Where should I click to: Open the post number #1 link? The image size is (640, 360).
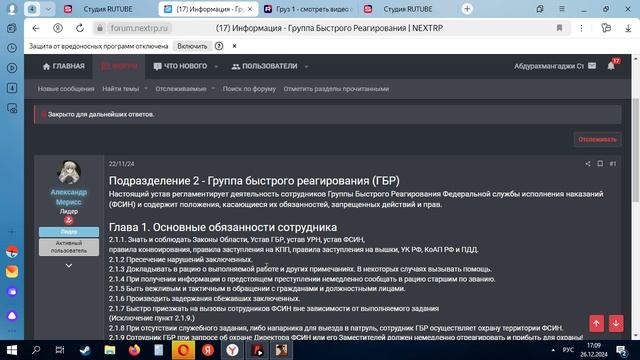(613, 164)
